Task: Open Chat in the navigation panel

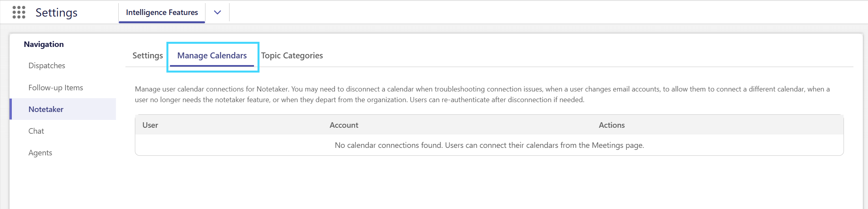Action: [x=36, y=131]
